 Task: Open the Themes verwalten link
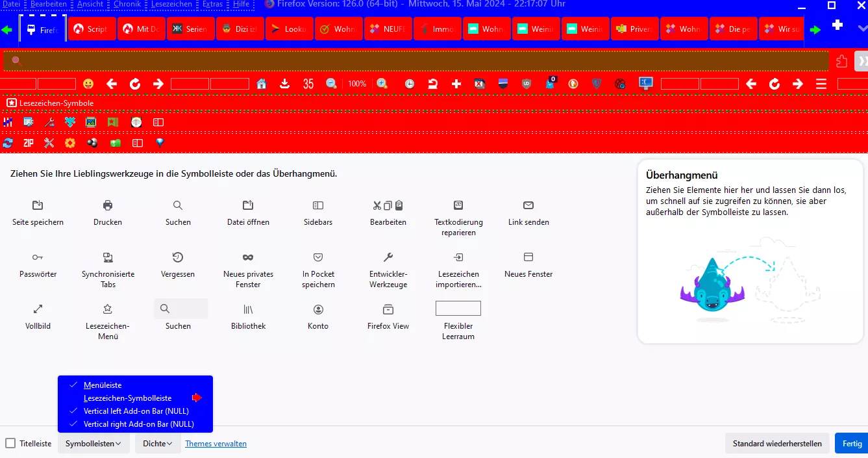click(216, 444)
